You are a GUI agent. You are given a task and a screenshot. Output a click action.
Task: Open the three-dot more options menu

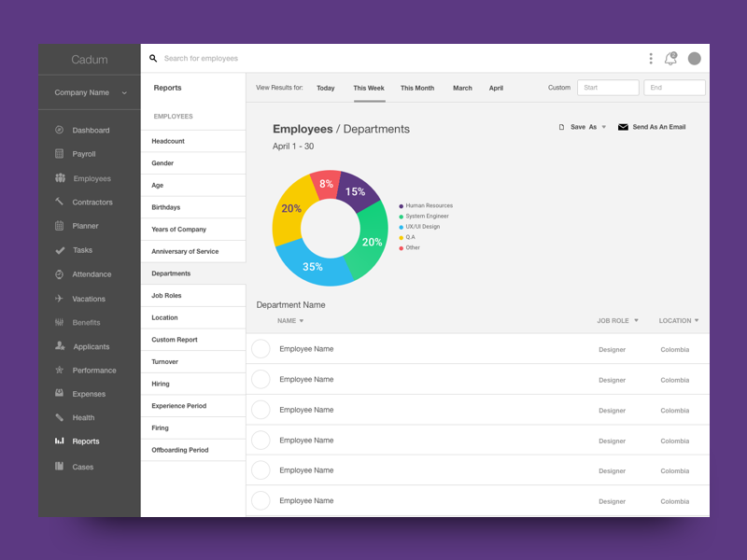(x=651, y=59)
